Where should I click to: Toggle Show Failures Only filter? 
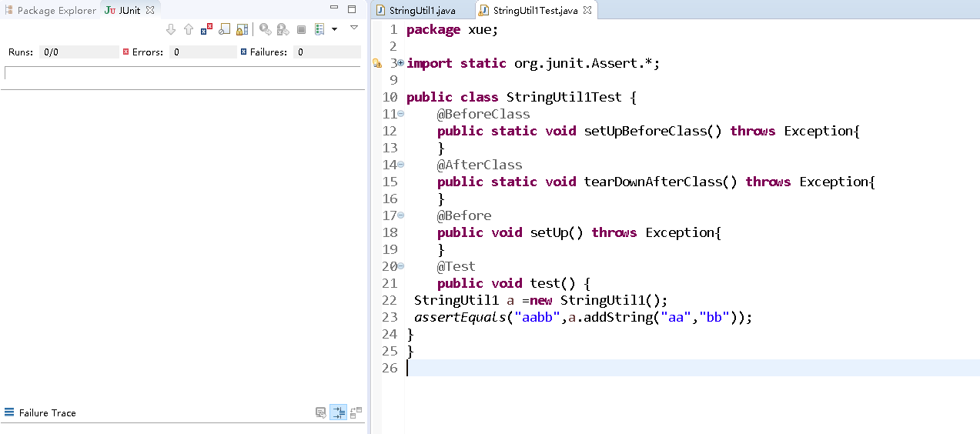pyautogui.click(x=206, y=29)
